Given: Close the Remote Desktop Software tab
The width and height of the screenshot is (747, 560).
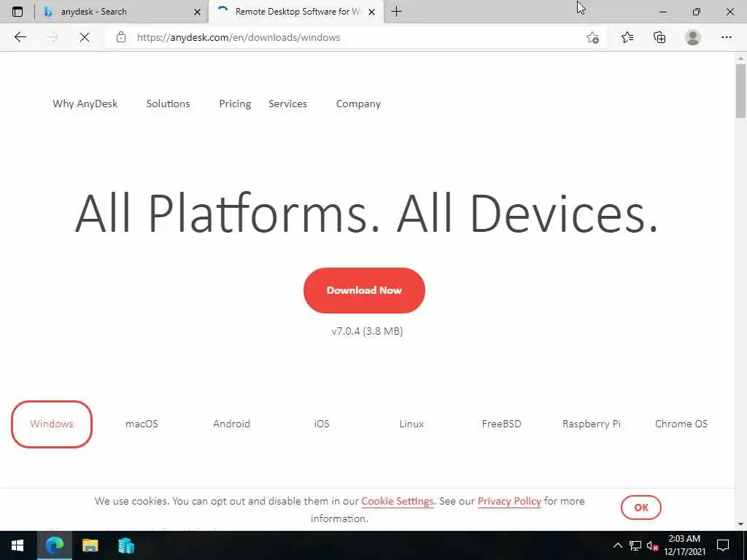Looking at the screenshot, I should [372, 12].
